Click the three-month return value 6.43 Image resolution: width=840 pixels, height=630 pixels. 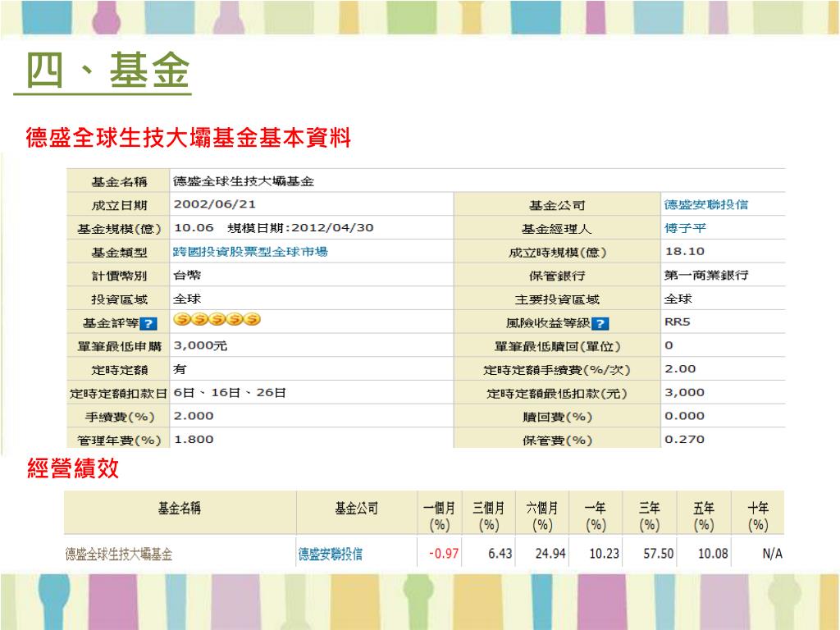coord(500,554)
